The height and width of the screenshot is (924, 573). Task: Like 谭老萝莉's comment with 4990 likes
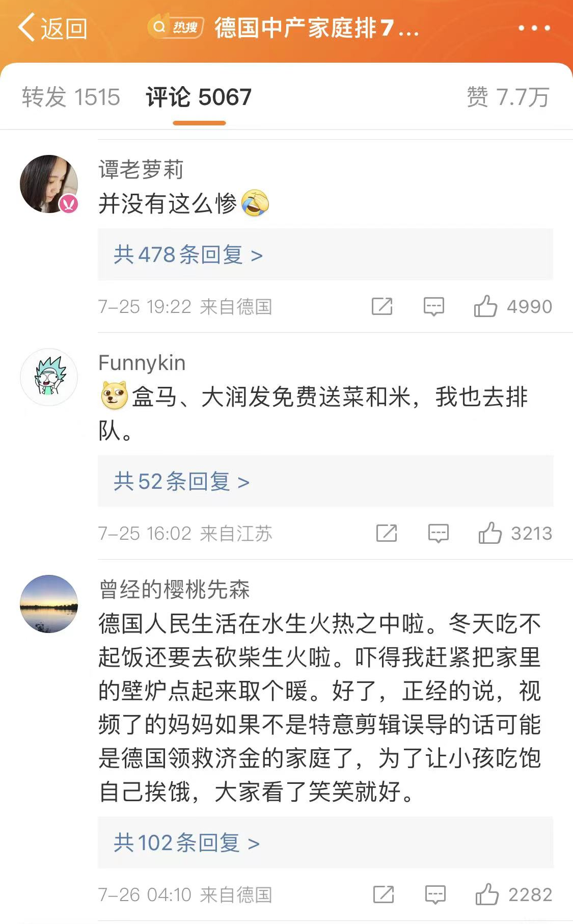pos(485,306)
